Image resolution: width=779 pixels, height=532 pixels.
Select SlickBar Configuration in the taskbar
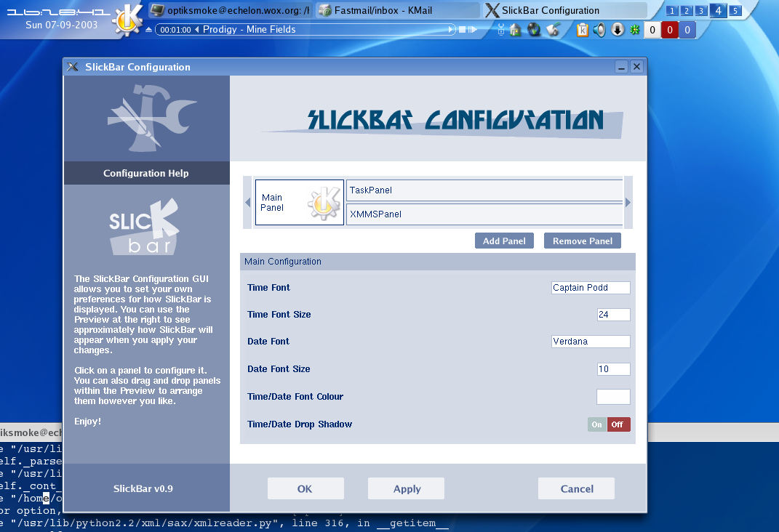(x=565, y=10)
